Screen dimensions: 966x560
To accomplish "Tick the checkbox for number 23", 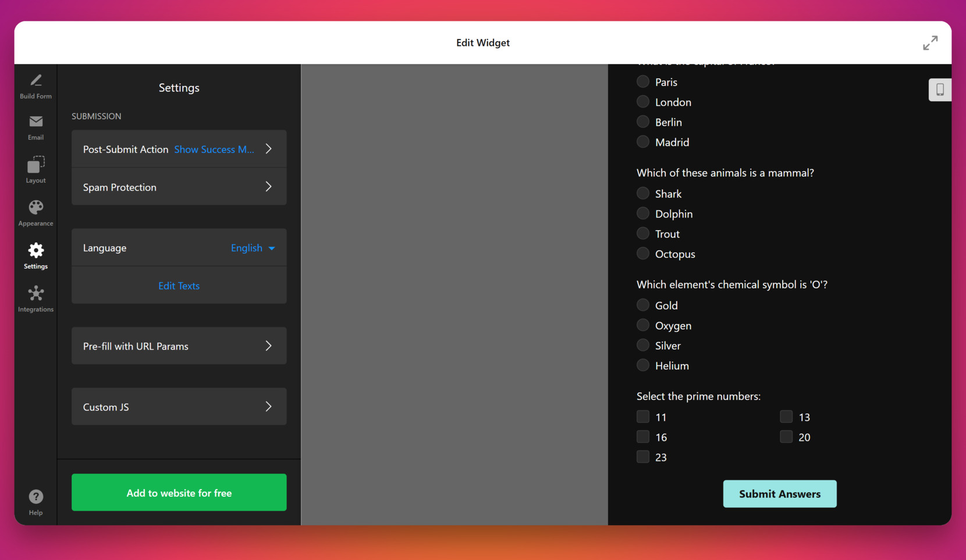I will (642, 457).
